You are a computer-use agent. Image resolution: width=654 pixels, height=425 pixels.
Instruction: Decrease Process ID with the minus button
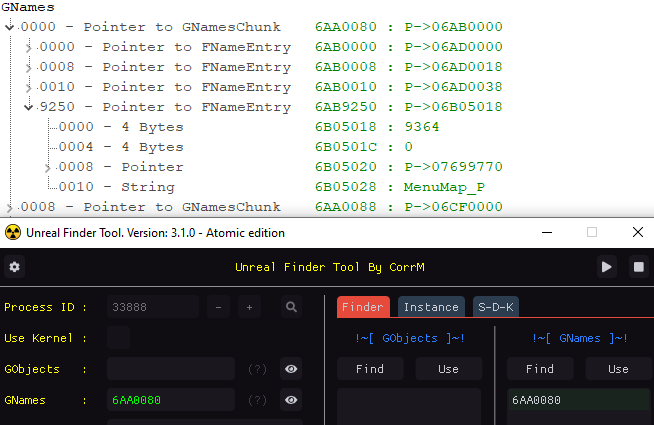219,307
